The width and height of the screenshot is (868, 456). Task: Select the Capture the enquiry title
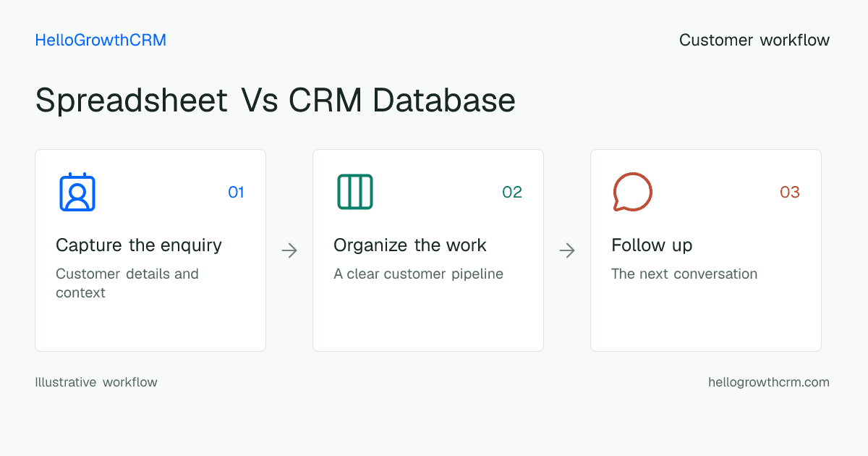139,245
